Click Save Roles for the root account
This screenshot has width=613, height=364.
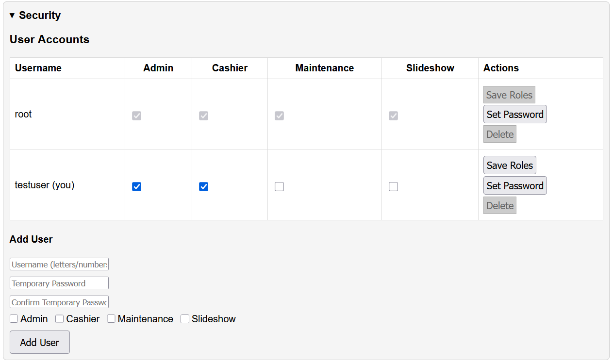pyautogui.click(x=509, y=95)
